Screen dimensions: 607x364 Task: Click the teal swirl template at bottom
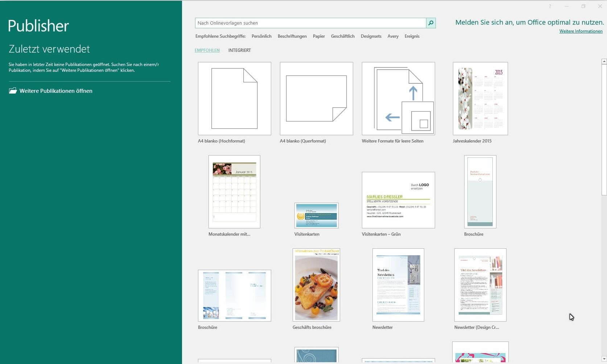click(317, 355)
